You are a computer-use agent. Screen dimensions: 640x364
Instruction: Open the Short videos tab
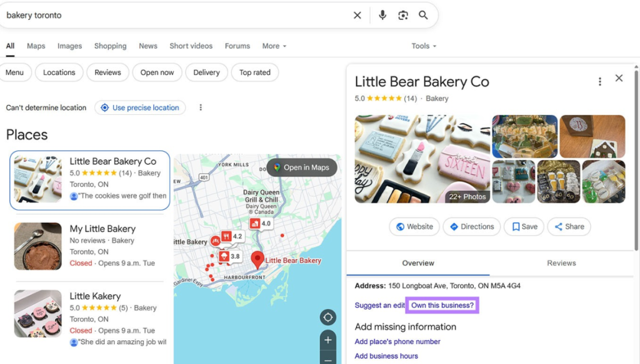(x=191, y=46)
